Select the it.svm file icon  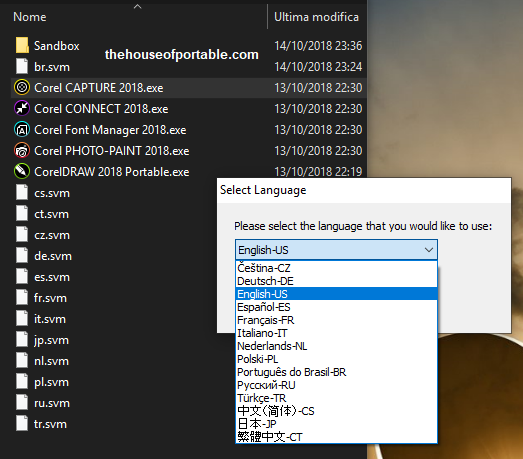[x=22, y=319]
